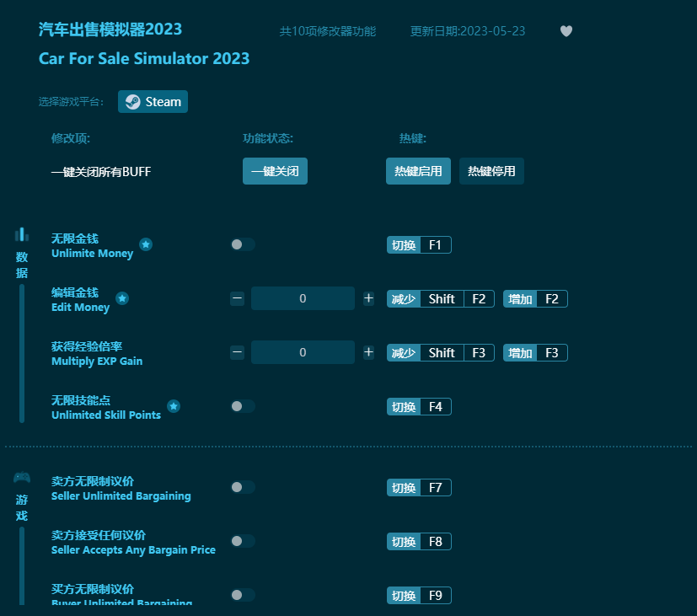
Task: Increase Multiply EXP Gain with plus button
Action: [368, 352]
